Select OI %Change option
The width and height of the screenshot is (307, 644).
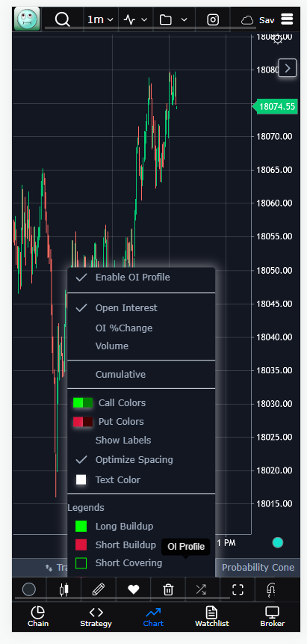[141, 328]
